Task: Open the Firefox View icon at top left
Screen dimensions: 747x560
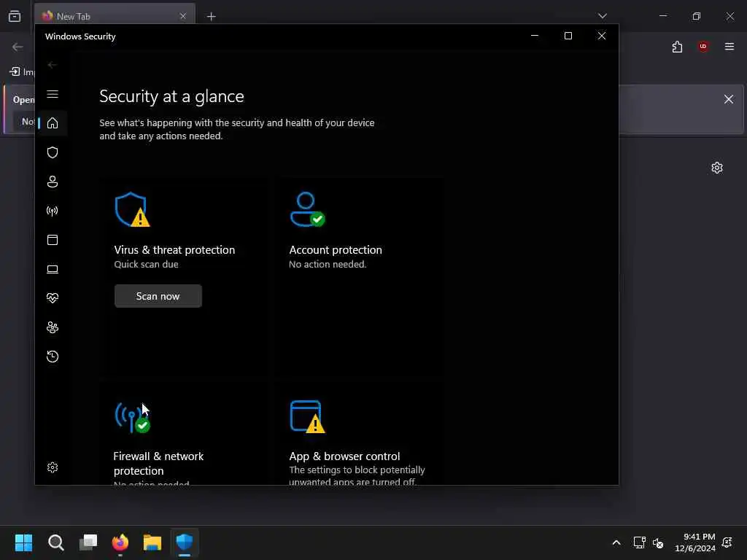Action: coord(15,16)
